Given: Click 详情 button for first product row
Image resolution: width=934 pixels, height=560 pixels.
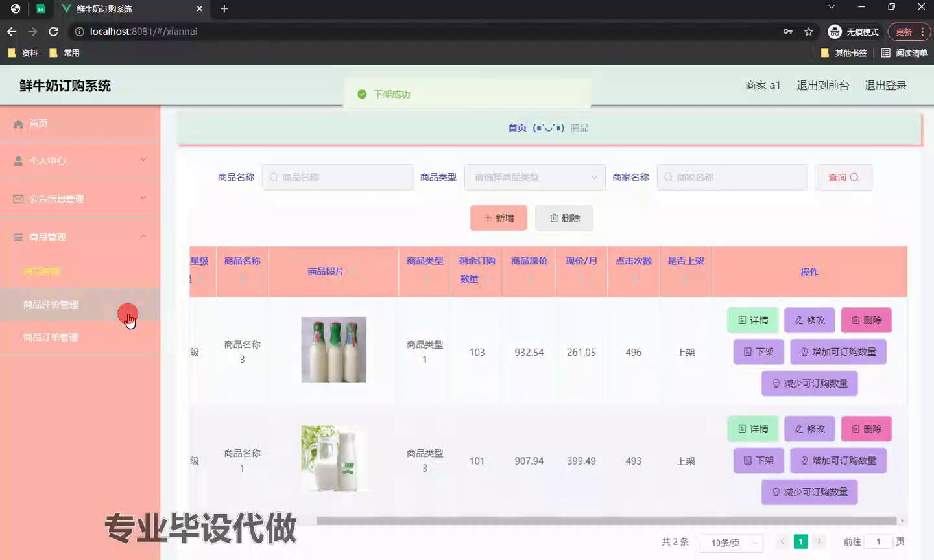Looking at the screenshot, I should tap(752, 320).
